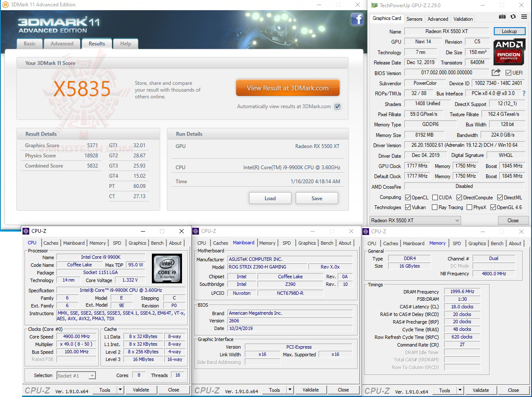Click the Mainboard tab in the CPU-Z CPU window
This screenshot has height=397, width=532.
[74, 243]
